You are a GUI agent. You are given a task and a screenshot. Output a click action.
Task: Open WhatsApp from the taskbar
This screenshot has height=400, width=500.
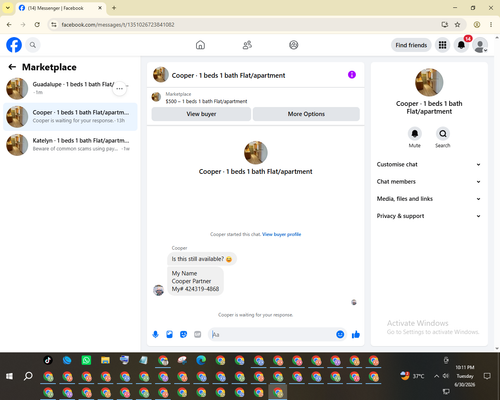(86, 360)
